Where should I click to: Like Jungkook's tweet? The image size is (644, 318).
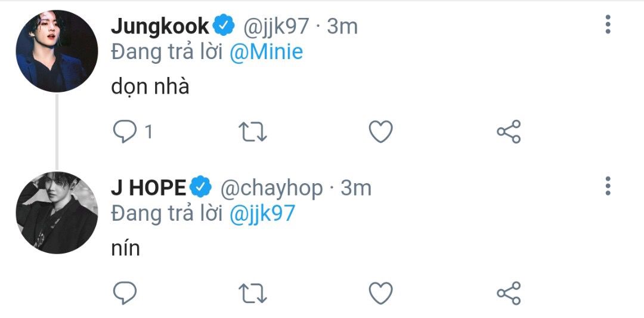click(380, 132)
